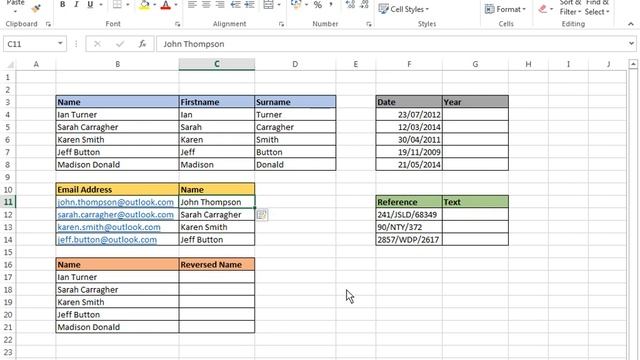The height and width of the screenshot is (360, 640).
Task: Click the Enter checkmark icon
Action: coord(120,44)
